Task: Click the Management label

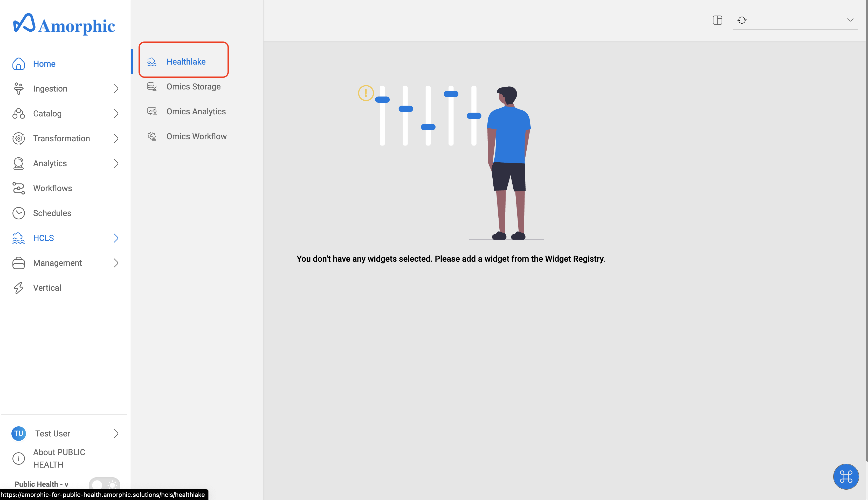Action: click(x=58, y=263)
